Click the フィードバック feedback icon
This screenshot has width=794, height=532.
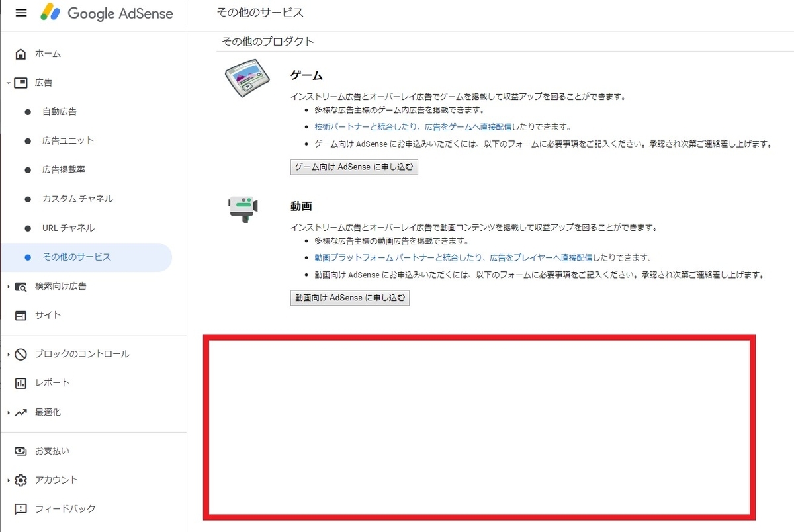pos(21,510)
